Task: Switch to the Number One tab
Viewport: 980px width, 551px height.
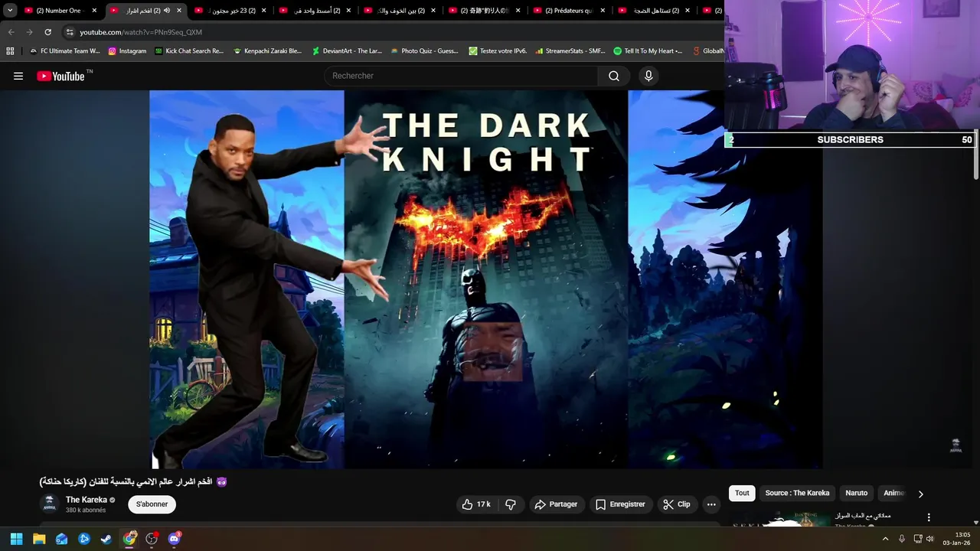Action: [60, 11]
